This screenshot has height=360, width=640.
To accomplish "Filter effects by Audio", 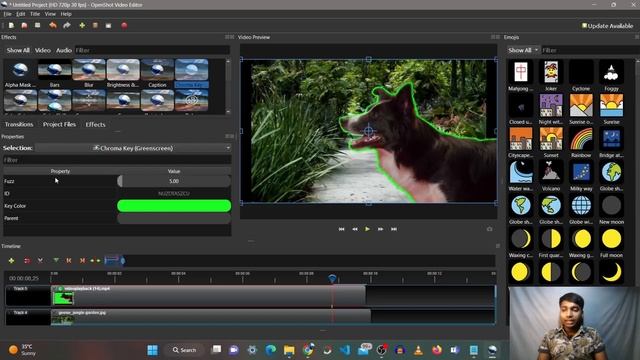I will (x=64, y=50).
